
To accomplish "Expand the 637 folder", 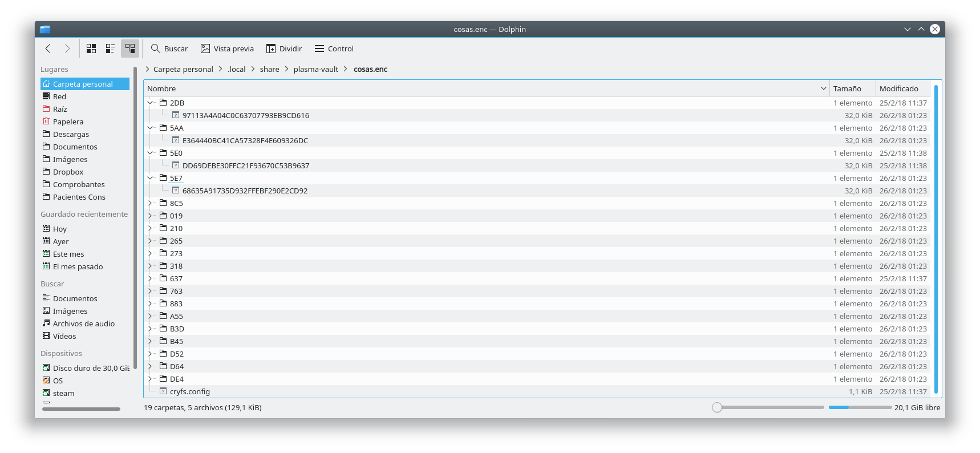I will [x=151, y=278].
